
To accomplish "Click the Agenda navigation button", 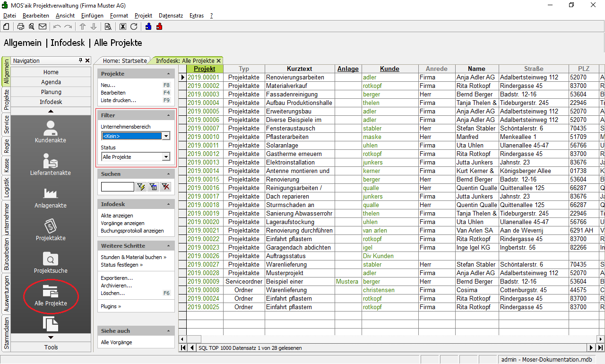I will click(51, 82).
